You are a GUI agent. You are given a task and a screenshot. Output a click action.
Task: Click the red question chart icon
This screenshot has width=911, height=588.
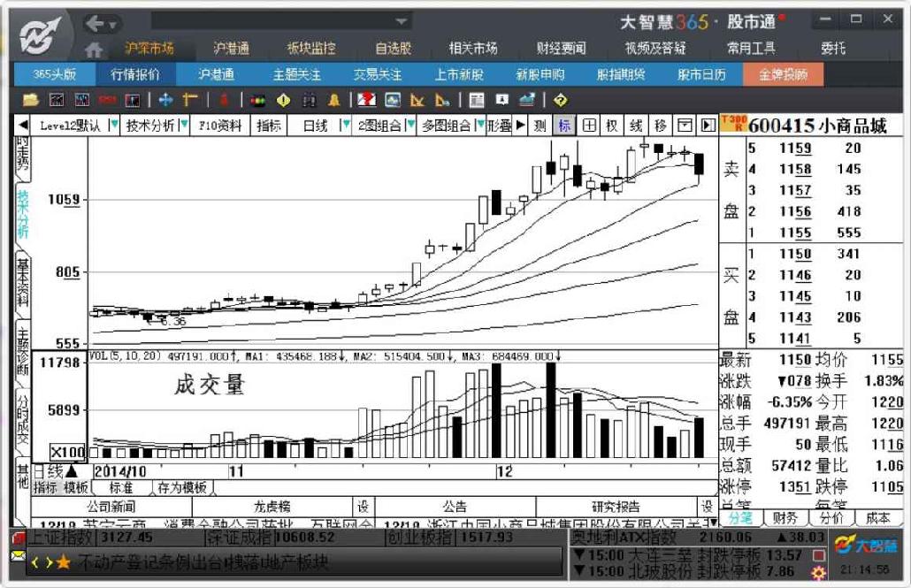tap(366, 101)
